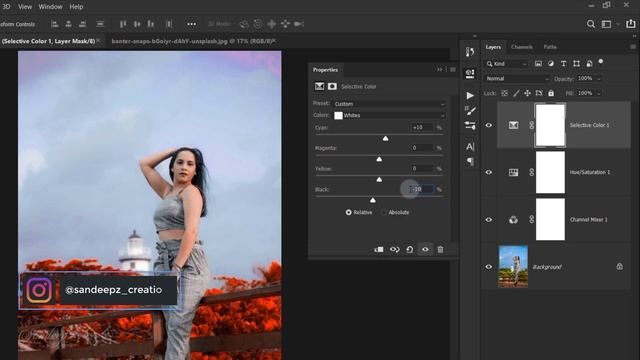Open the layer filter Kind dropdown
The width and height of the screenshot is (640, 360).
tap(507, 64)
